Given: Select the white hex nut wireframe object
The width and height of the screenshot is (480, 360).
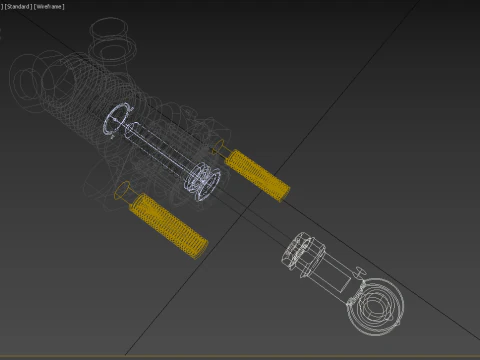Looking at the screenshot, I should (303, 254).
